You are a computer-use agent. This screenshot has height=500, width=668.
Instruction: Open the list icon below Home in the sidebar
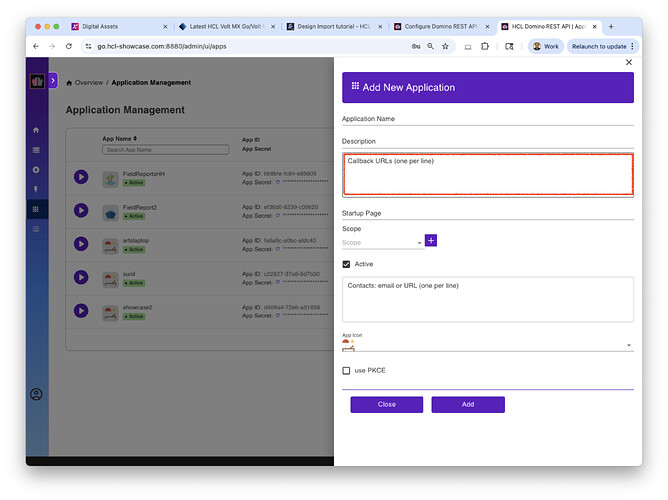(36, 150)
